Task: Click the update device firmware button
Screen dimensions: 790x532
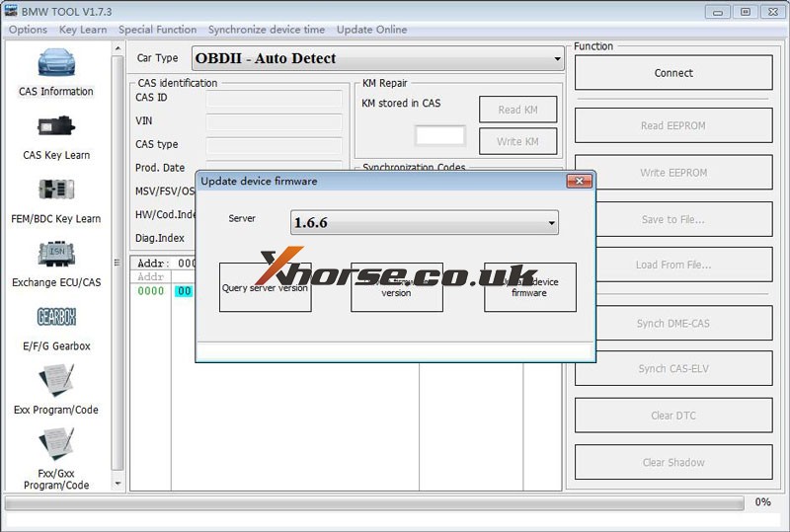Action: (x=530, y=287)
